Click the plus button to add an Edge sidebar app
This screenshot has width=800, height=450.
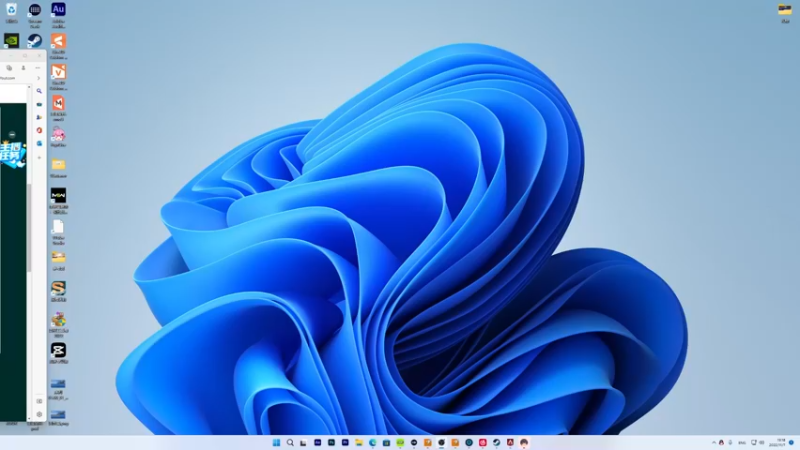pos(39,158)
